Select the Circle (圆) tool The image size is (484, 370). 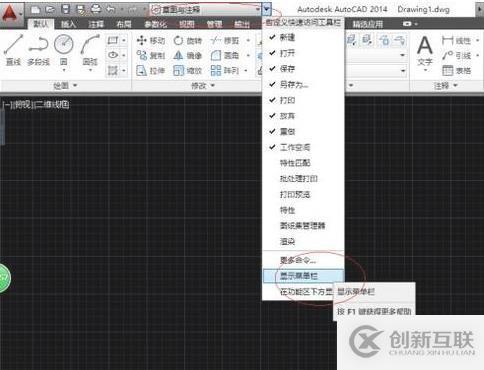pyautogui.click(x=63, y=48)
